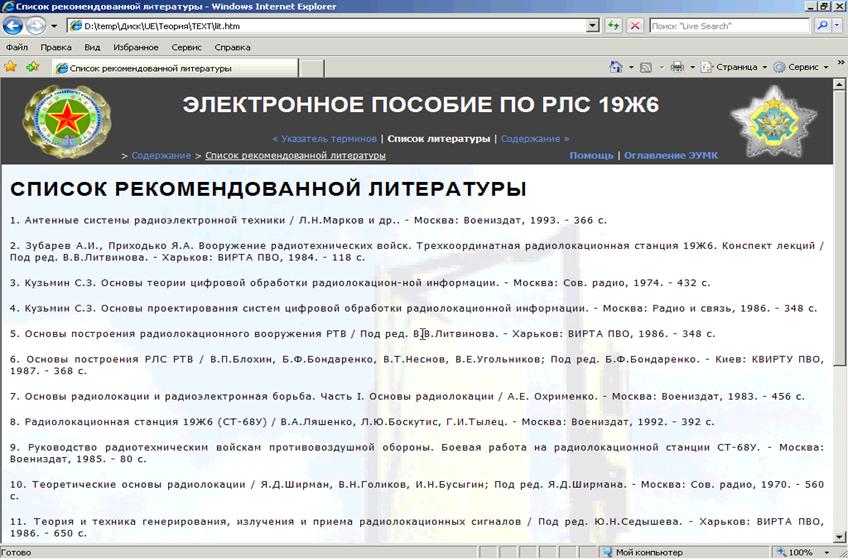Open the Страница dropdown menu
The image size is (848, 559).
(735, 68)
